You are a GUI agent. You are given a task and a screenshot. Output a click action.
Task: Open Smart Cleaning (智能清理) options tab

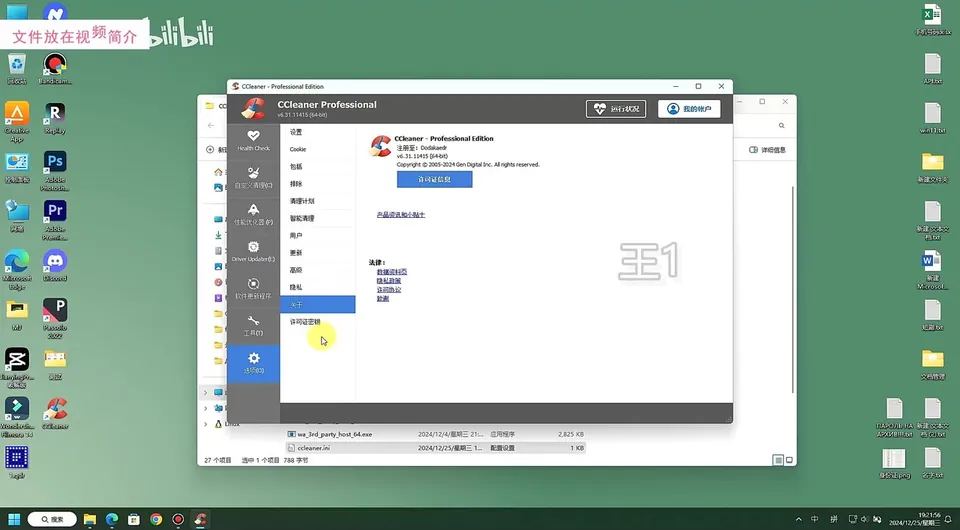pos(318,218)
